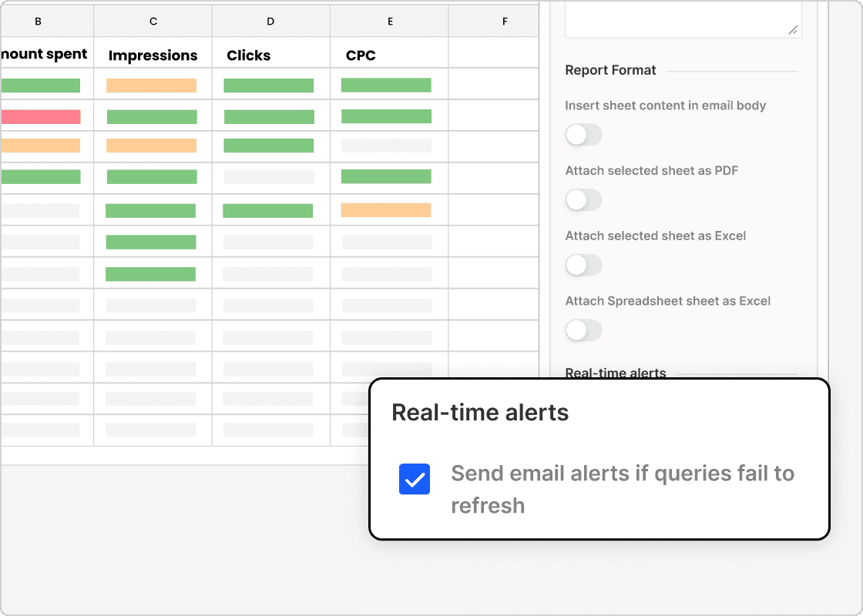Select column F by its header
The width and height of the screenshot is (863, 616).
pos(504,21)
